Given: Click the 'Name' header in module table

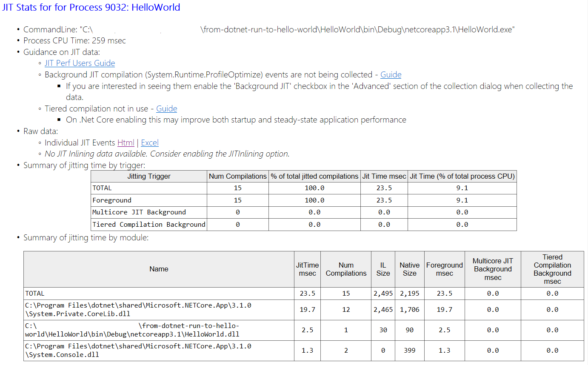Looking at the screenshot, I should click(159, 269).
